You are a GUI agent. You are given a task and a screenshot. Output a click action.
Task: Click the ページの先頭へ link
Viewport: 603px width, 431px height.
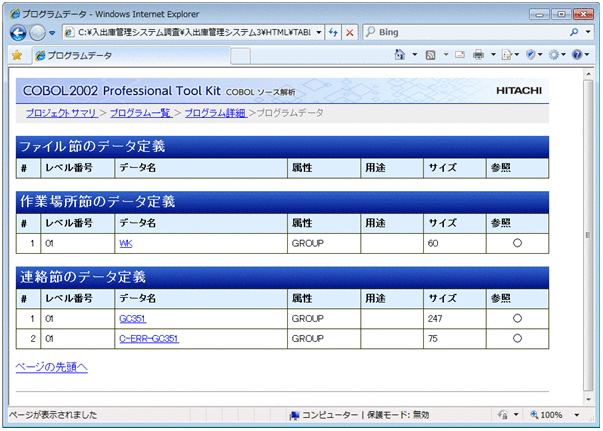click(x=52, y=367)
